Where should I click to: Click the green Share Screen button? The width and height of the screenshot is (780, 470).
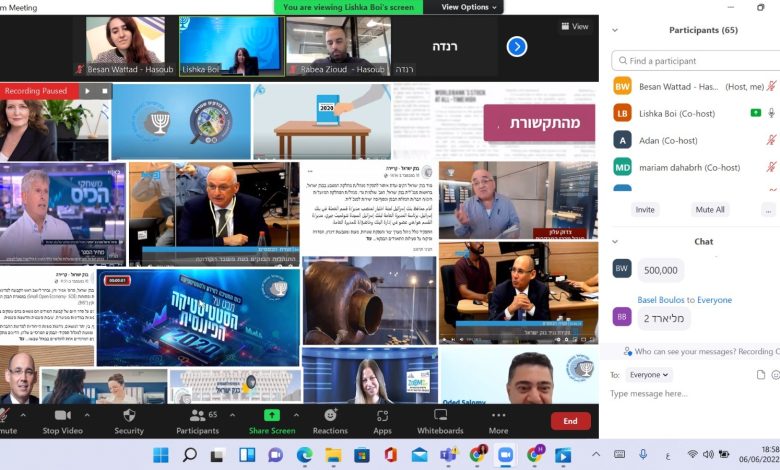click(x=272, y=422)
